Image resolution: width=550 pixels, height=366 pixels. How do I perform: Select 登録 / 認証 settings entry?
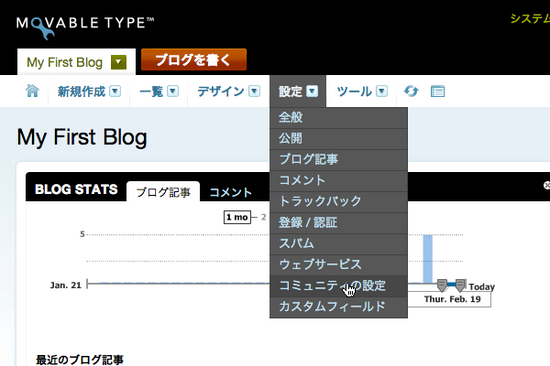[338, 223]
